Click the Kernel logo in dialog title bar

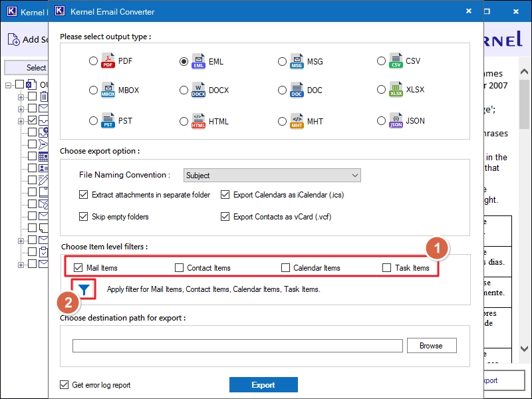pos(60,11)
